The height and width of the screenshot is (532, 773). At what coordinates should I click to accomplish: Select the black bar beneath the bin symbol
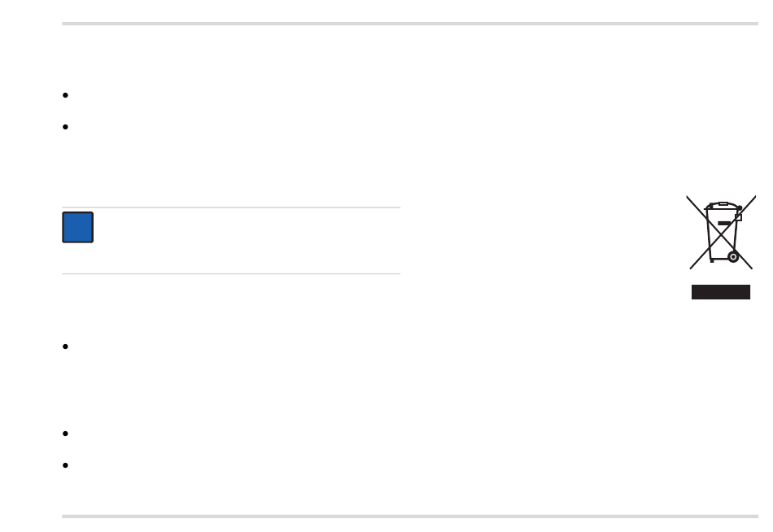[721, 292]
